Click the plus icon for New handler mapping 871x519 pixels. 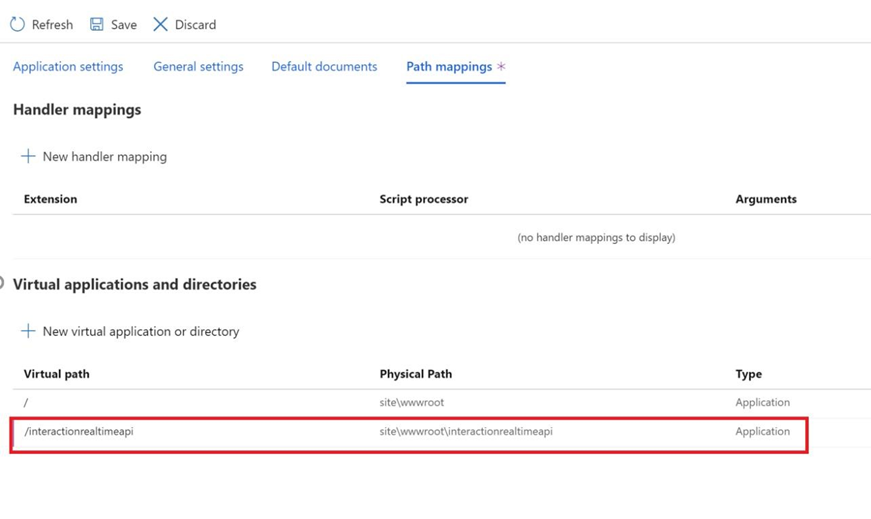tap(28, 156)
